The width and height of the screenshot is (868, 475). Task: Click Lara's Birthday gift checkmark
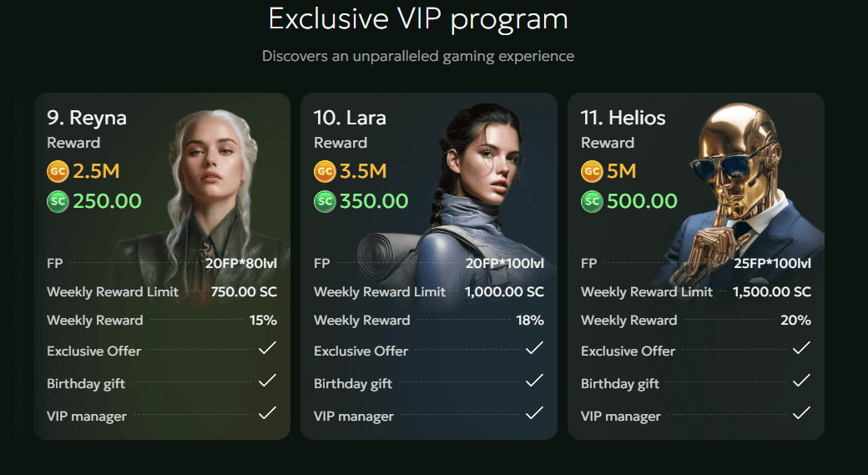(x=534, y=382)
